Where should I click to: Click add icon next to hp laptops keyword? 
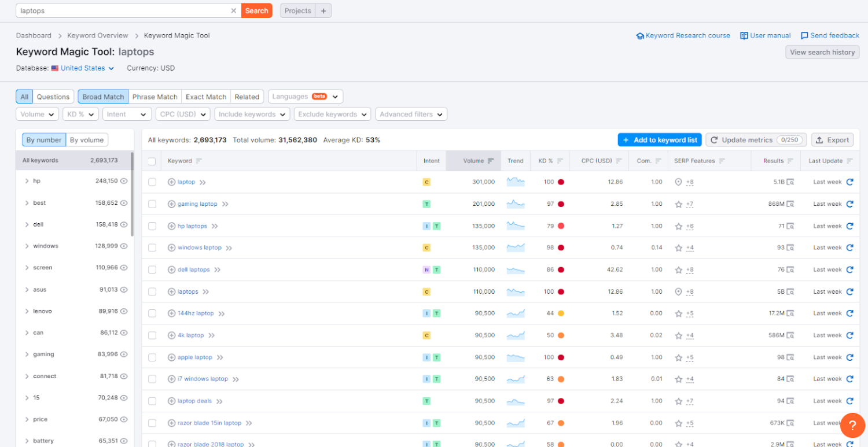[x=171, y=226]
